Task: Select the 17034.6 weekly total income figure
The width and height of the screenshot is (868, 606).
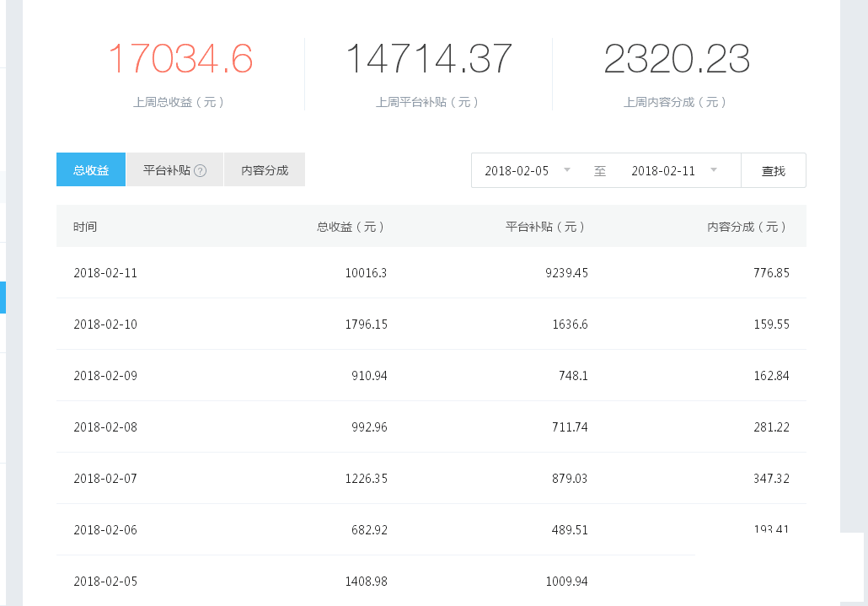Action: pyautogui.click(x=181, y=59)
